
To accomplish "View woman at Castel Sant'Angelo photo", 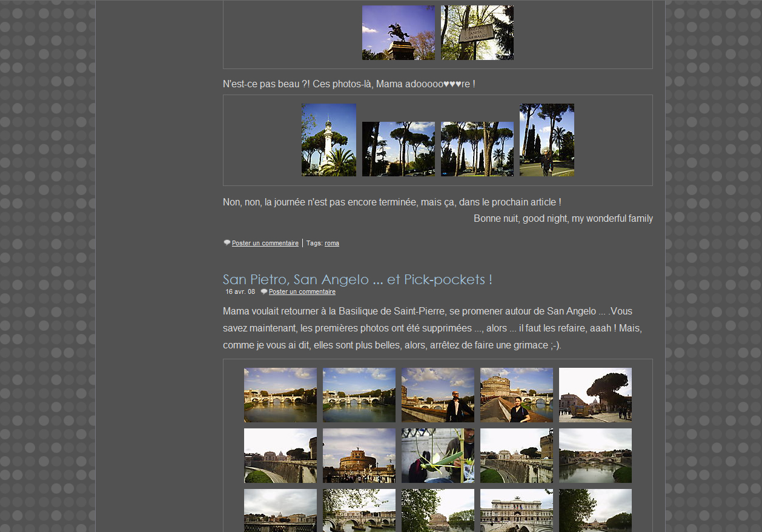I will click(516, 395).
